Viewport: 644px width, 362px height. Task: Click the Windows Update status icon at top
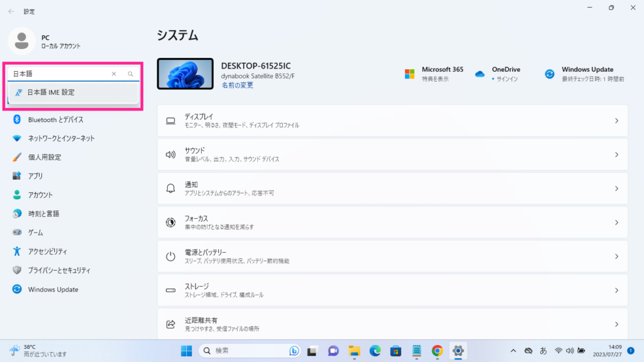(550, 74)
